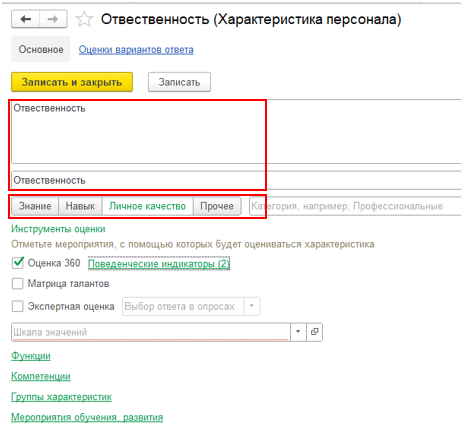Open the Компетенции link
The image size is (461, 441).
[x=41, y=376]
